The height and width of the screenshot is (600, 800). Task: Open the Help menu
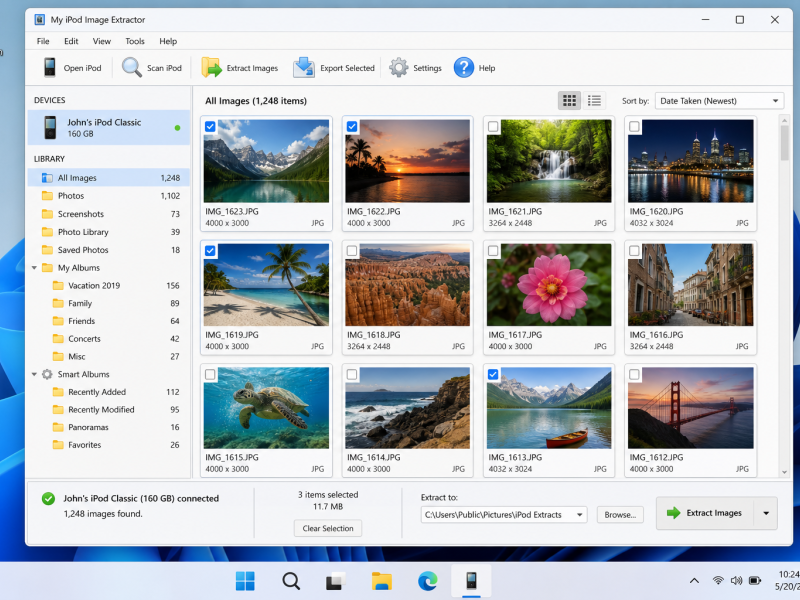pos(168,41)
